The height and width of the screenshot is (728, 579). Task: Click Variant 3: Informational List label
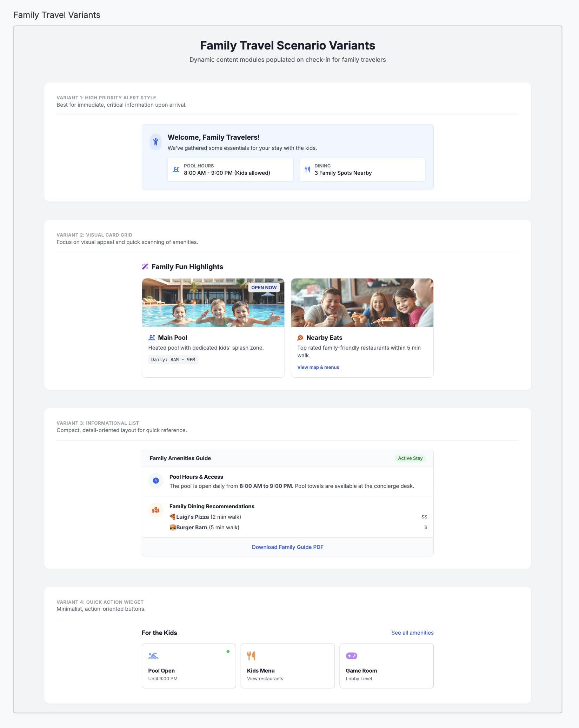click(98, 423)
